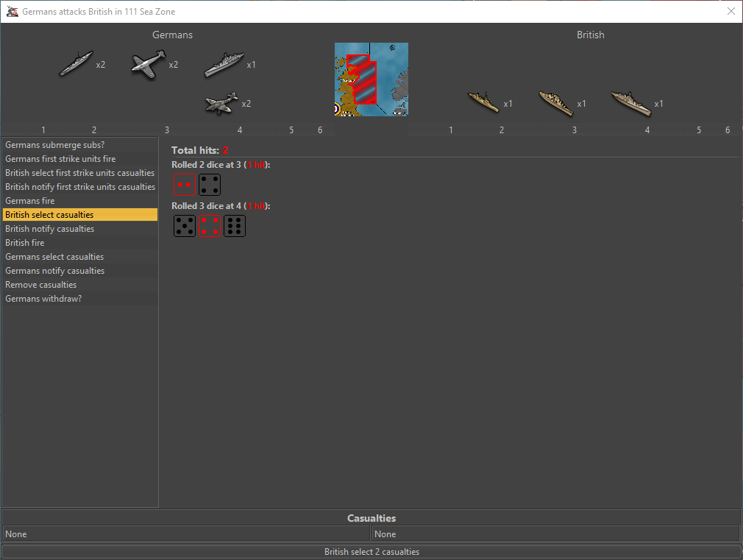Screen dimensions: 743x560
Task: Choose 'British notify first strike units casualties' step
Action: point(80,187)
